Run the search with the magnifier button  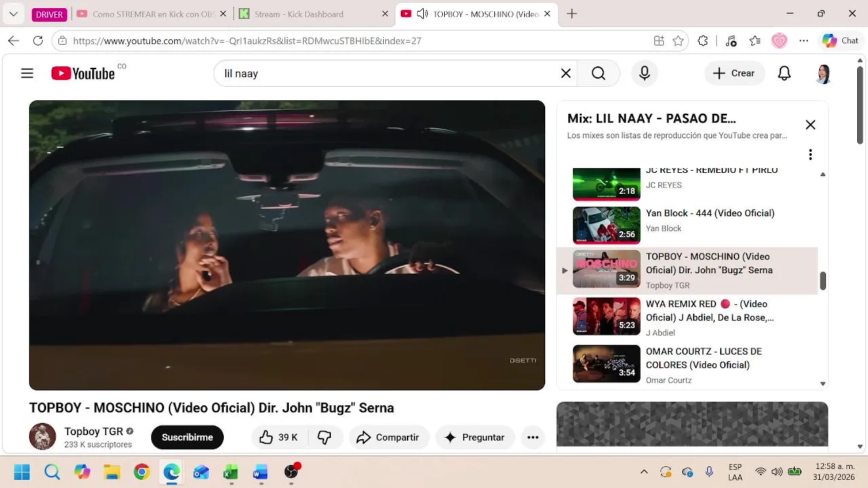[x=598, y=73]
